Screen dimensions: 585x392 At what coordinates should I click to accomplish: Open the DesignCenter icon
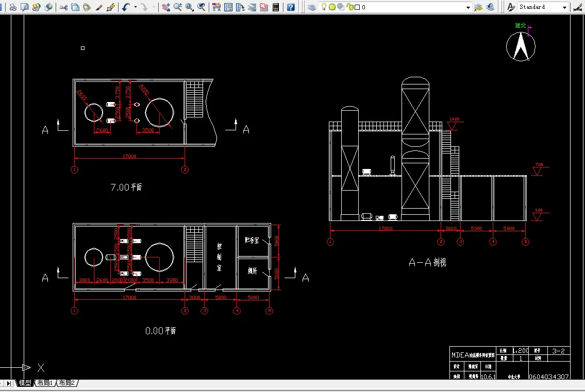tap(228, 7)
